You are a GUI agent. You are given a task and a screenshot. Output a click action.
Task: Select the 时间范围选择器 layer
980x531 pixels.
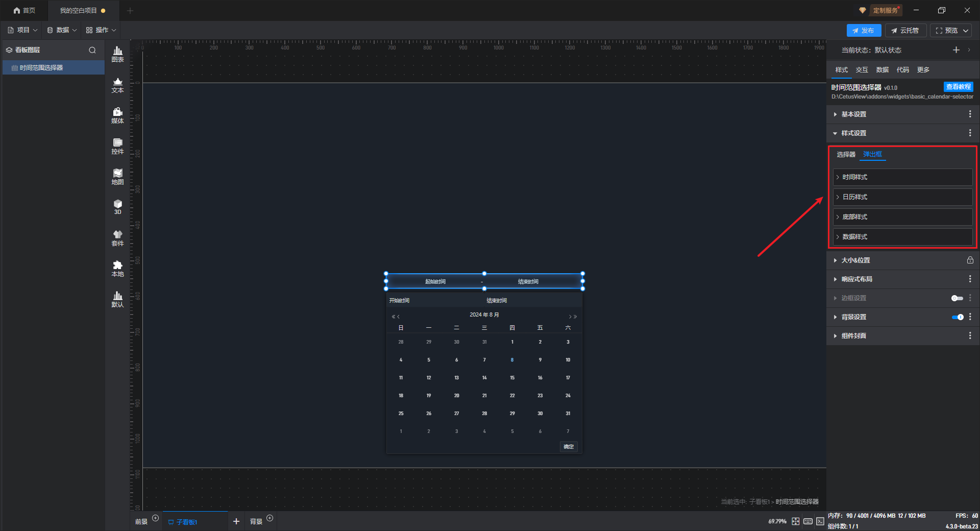pos(54,68)
